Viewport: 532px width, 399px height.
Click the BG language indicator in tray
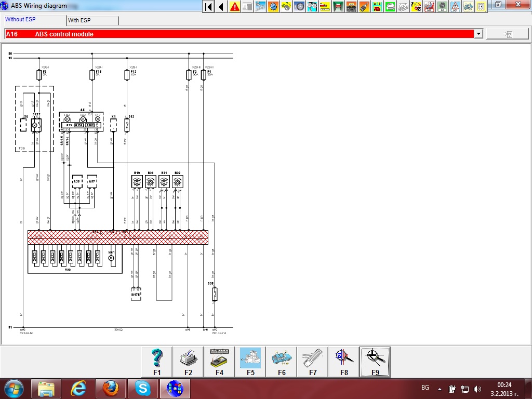coord(425,388)
